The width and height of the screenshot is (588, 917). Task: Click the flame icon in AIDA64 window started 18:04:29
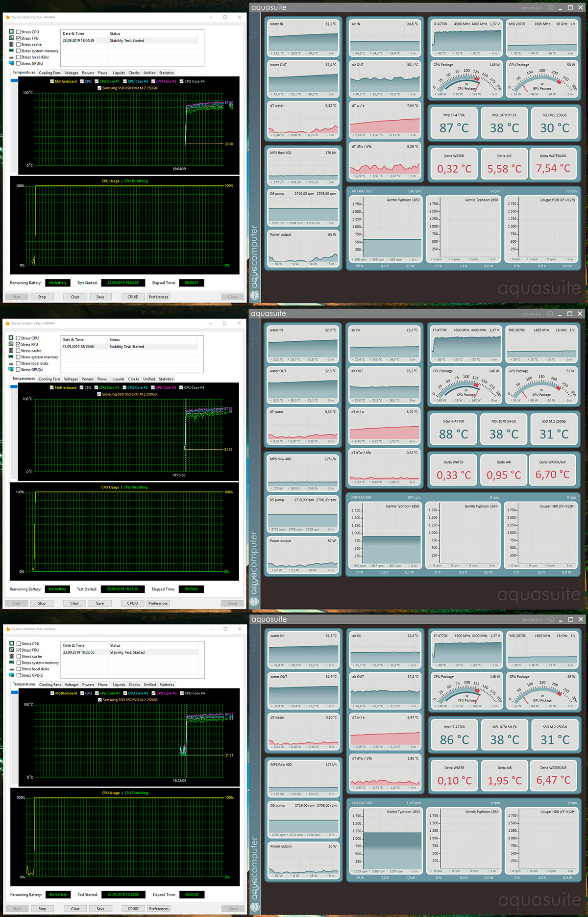[x=8, y=17]
